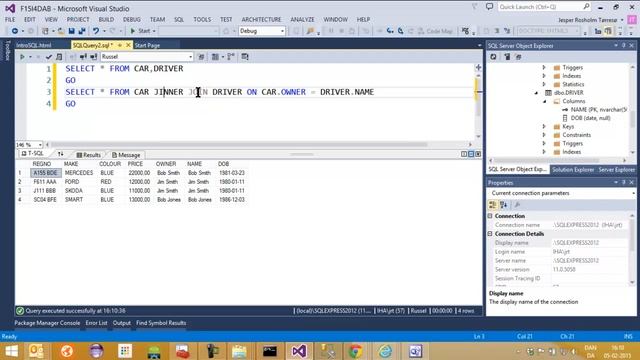This screenshot has width=640, height=360.
Task: Select the A155 BDE cell in results
Action: click(46, 173)
